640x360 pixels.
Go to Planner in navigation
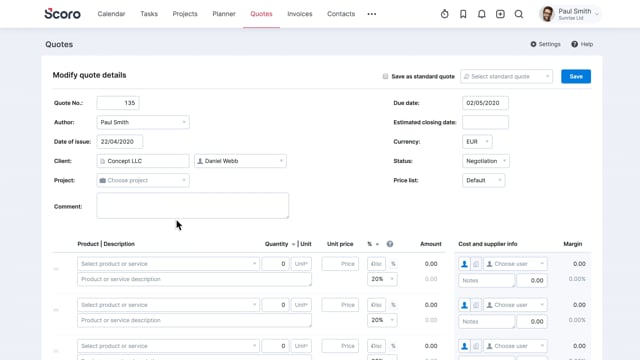(x=224, y=14)
